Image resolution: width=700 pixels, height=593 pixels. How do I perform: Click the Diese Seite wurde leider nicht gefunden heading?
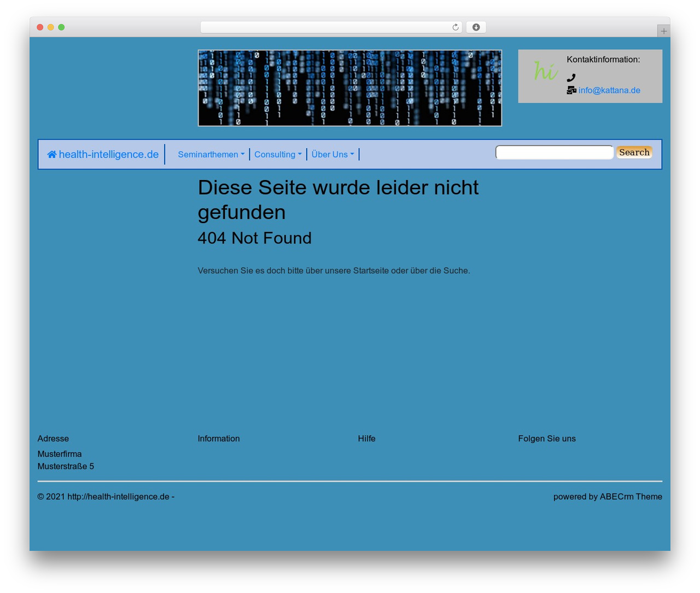pos(338,200)
